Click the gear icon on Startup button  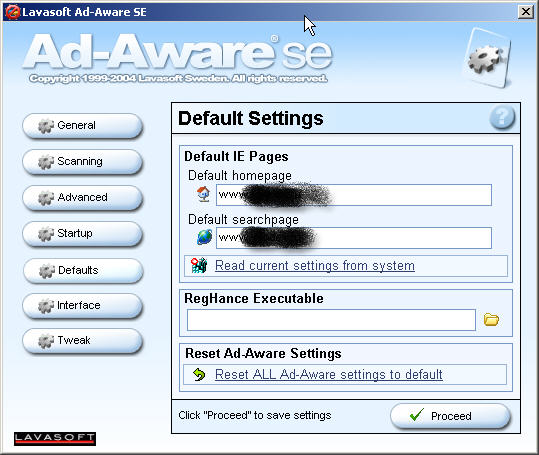46,234
